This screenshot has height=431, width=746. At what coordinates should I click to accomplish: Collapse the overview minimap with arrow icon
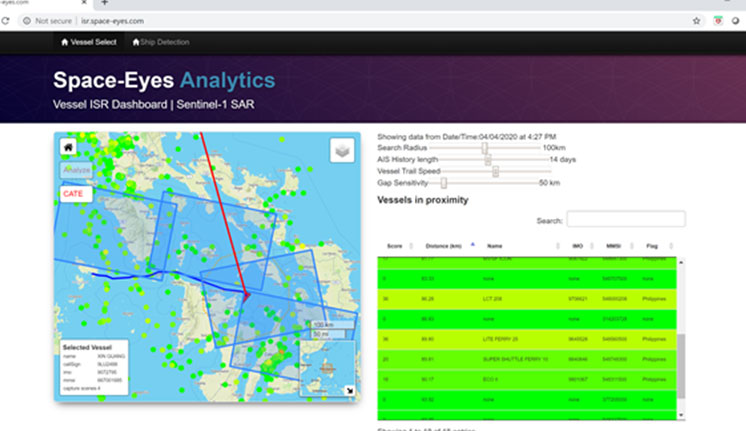(349, 391)
